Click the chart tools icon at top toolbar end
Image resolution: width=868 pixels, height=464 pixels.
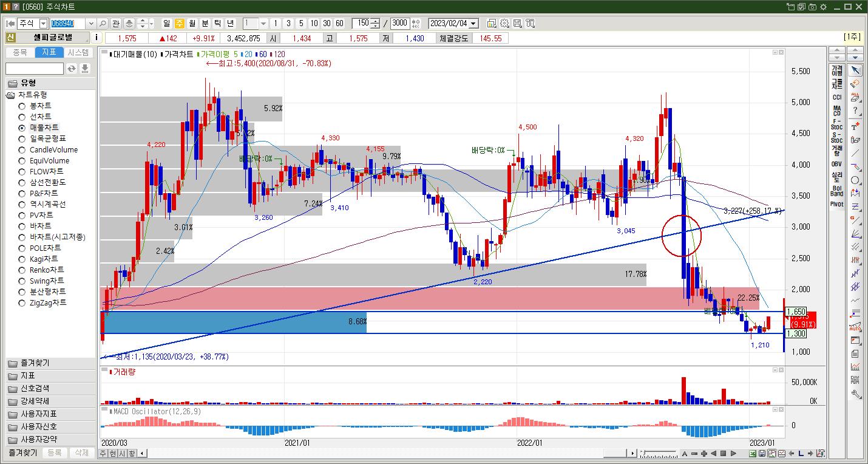[530, 24]
